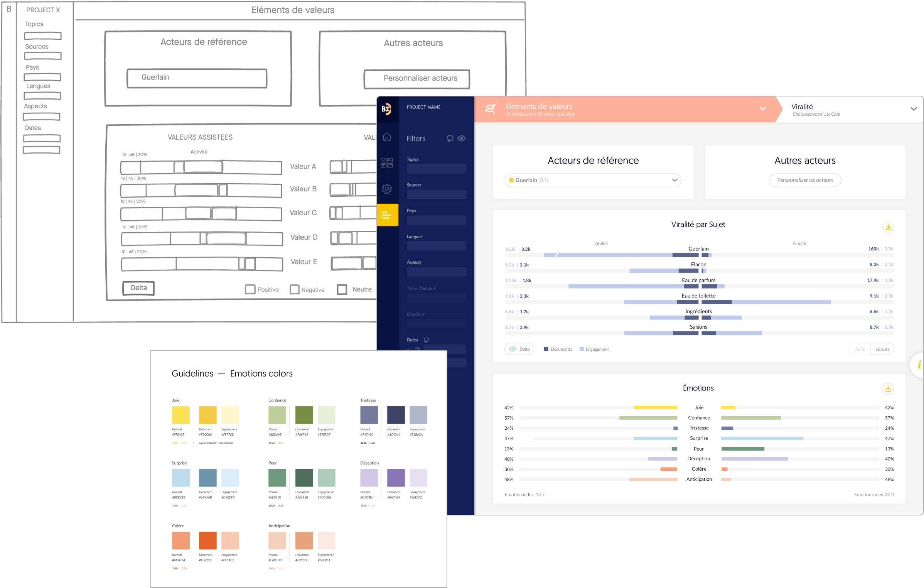Click the Eau de parfum row label

pyautogui.click(x=698, y=280)
